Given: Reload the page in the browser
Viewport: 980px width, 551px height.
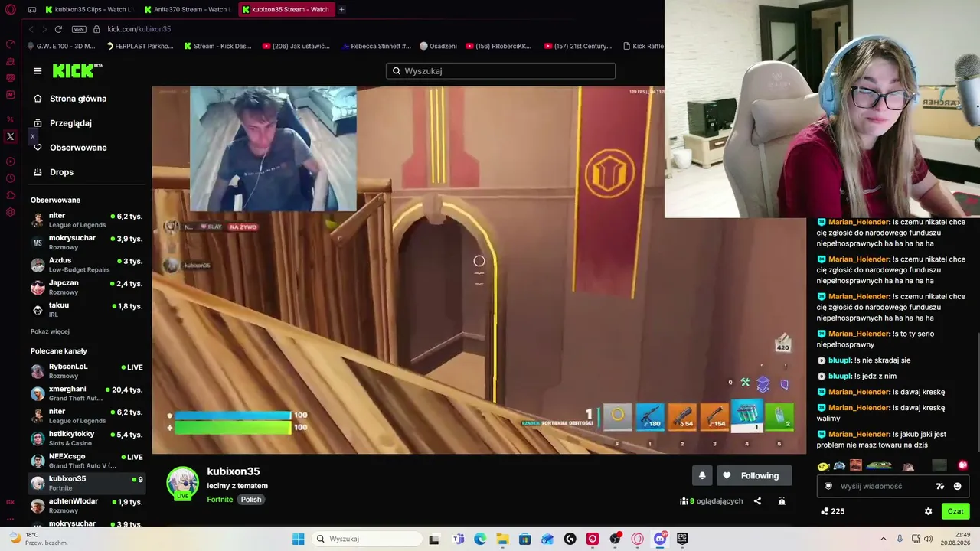Looking at the screenshot, I should click(x=58, y=29).
